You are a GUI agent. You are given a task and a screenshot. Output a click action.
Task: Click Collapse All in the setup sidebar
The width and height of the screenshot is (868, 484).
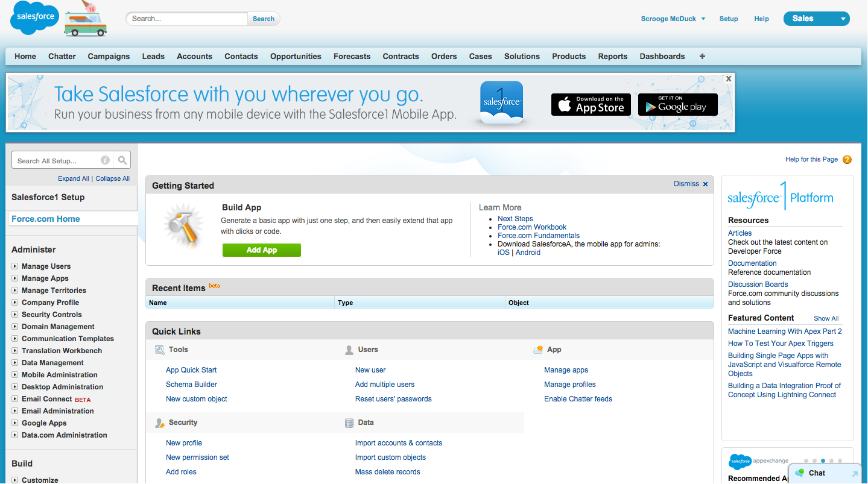click(113, 178)
